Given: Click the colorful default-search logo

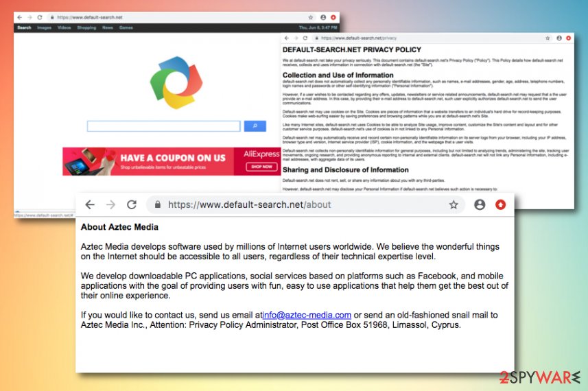Looking at the screenshot, I should 176,82.
